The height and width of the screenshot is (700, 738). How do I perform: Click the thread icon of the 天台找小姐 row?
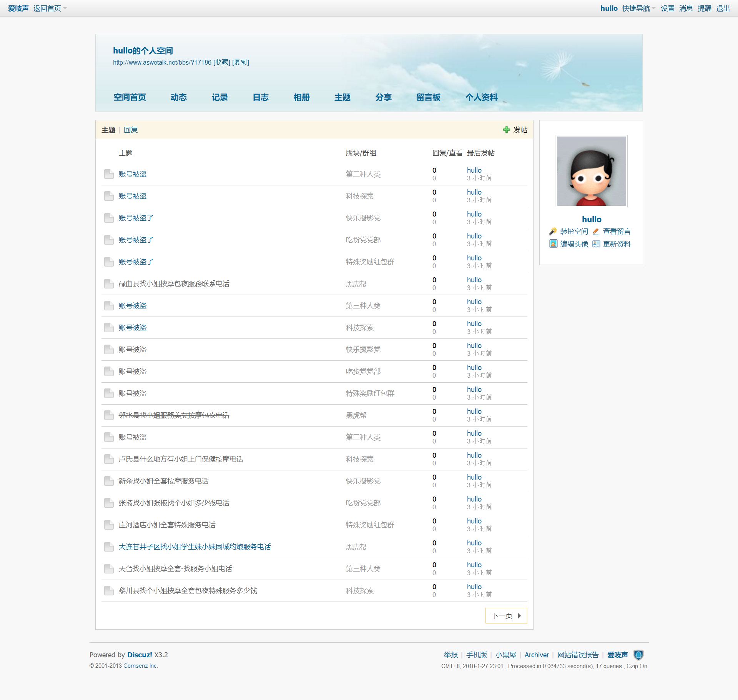109,569
